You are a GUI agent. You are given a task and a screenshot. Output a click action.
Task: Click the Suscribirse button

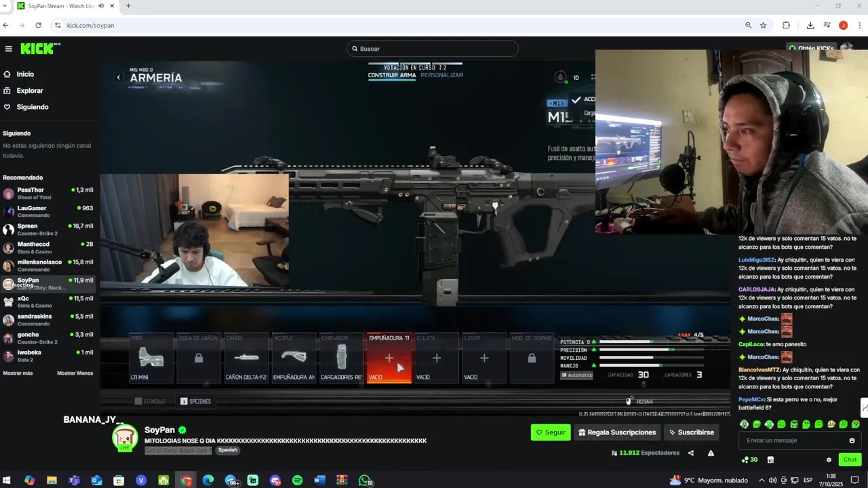pos(692,432)
